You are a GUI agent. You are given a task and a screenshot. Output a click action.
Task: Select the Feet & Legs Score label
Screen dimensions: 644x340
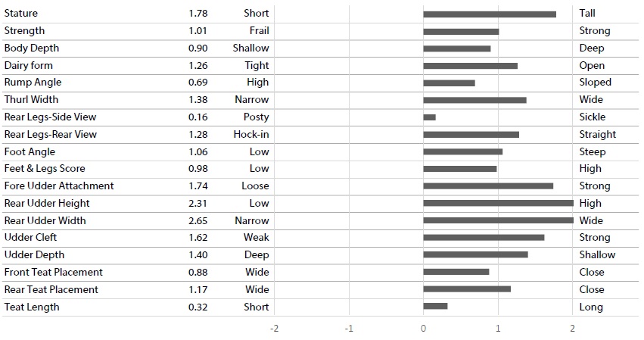pos(45,169)
